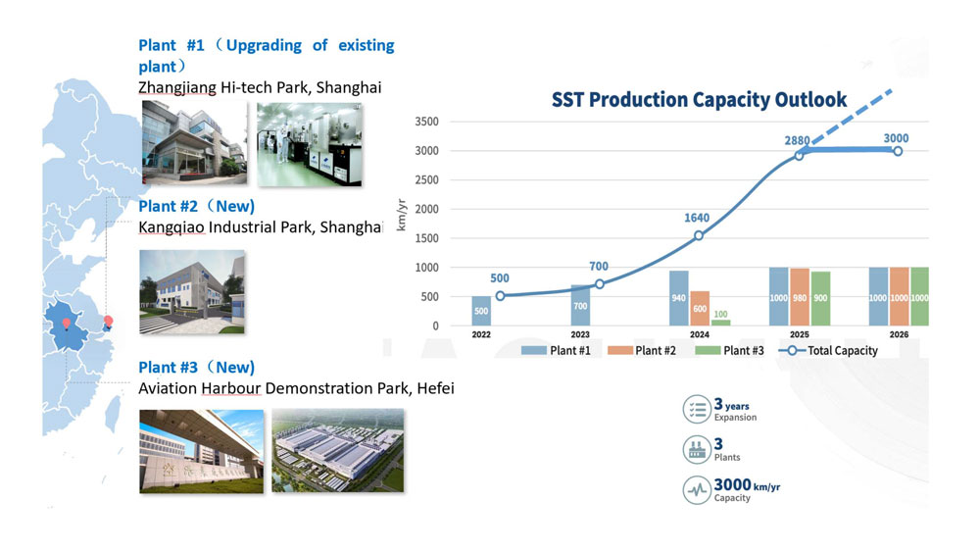The image size is (980, 551).
Task: Click the 2025 Plant #3 bar labeled 900
Action: click(820, 298)
